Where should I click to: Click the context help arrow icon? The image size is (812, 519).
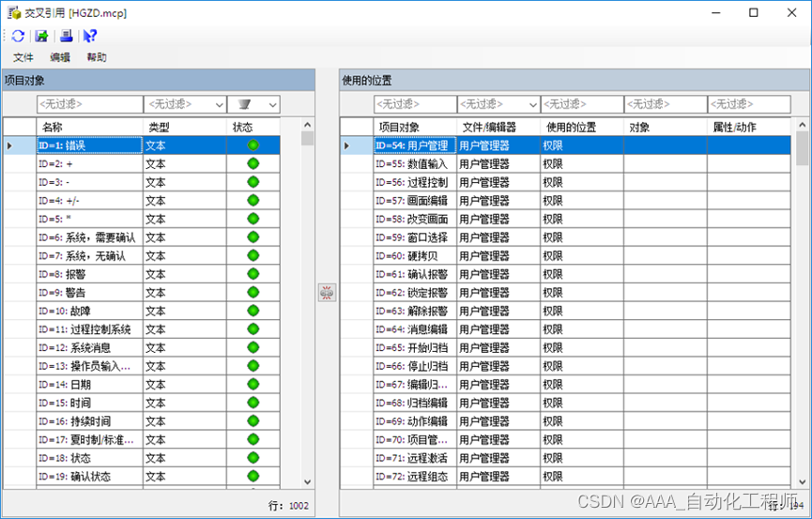click(90, 36)
